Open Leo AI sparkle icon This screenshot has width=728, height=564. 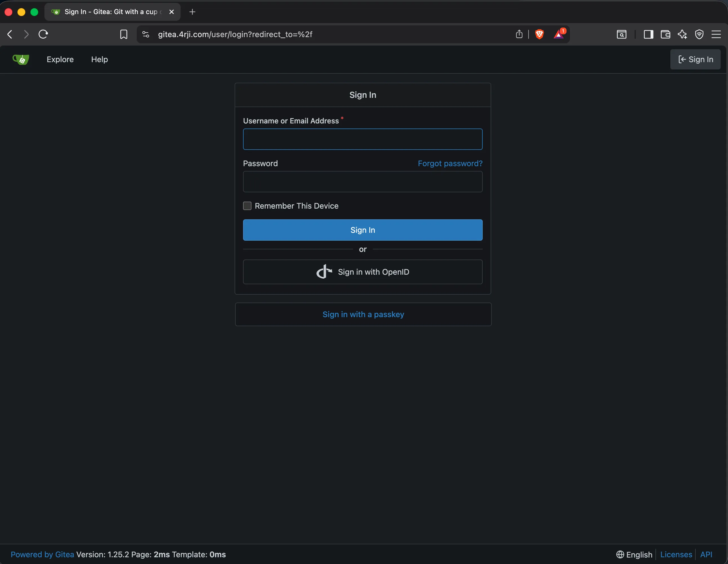pyautogui.click(x=682, y=34)
